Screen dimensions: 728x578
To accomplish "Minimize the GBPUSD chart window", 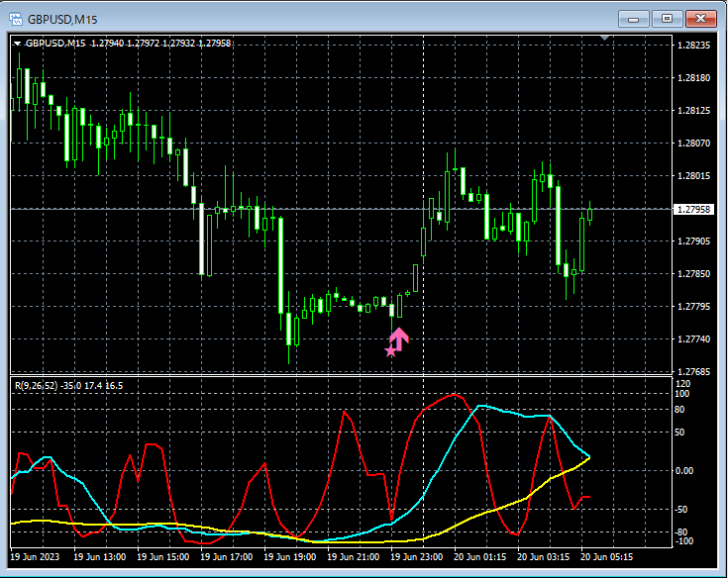I will [633, 19].
